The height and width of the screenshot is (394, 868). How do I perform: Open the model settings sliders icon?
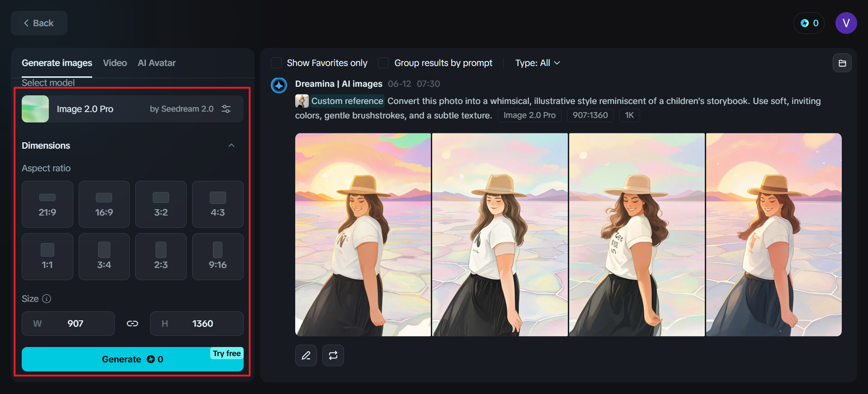226,109
